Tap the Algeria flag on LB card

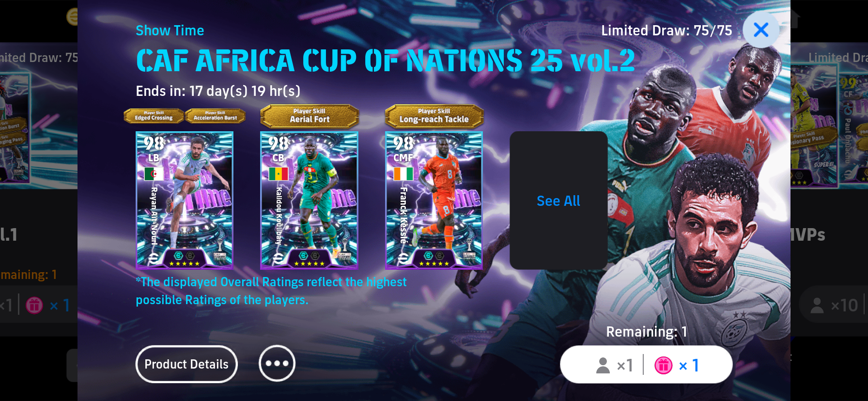coord(154,173)
